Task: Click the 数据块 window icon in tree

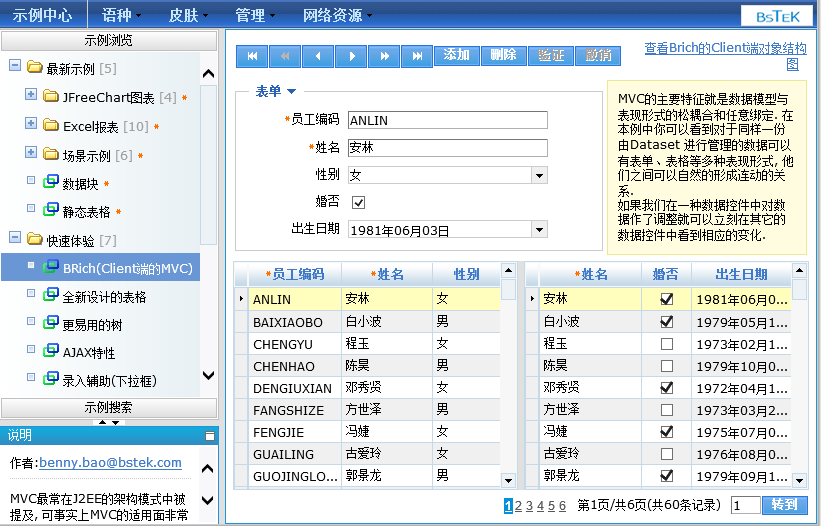Action: (51, 183)
